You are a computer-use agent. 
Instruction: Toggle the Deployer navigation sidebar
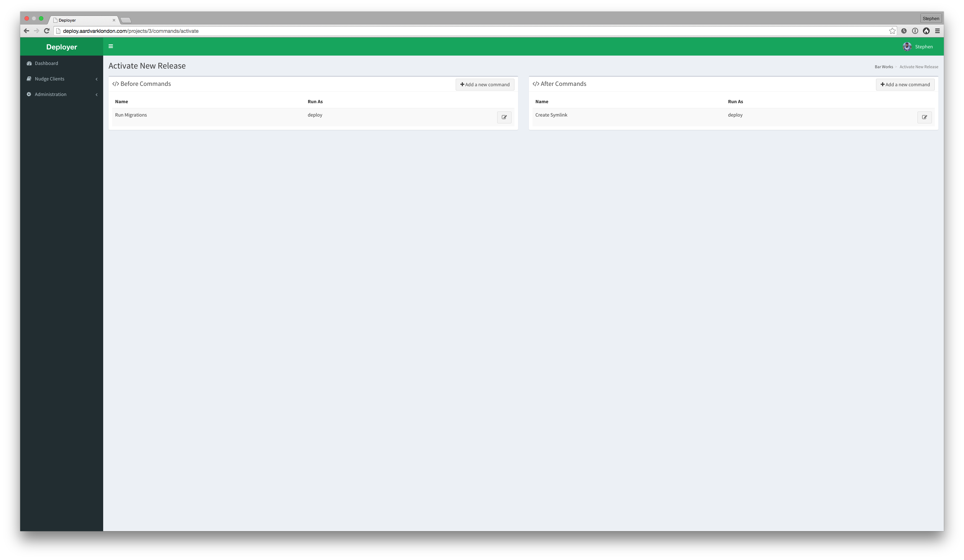point(111,46)
